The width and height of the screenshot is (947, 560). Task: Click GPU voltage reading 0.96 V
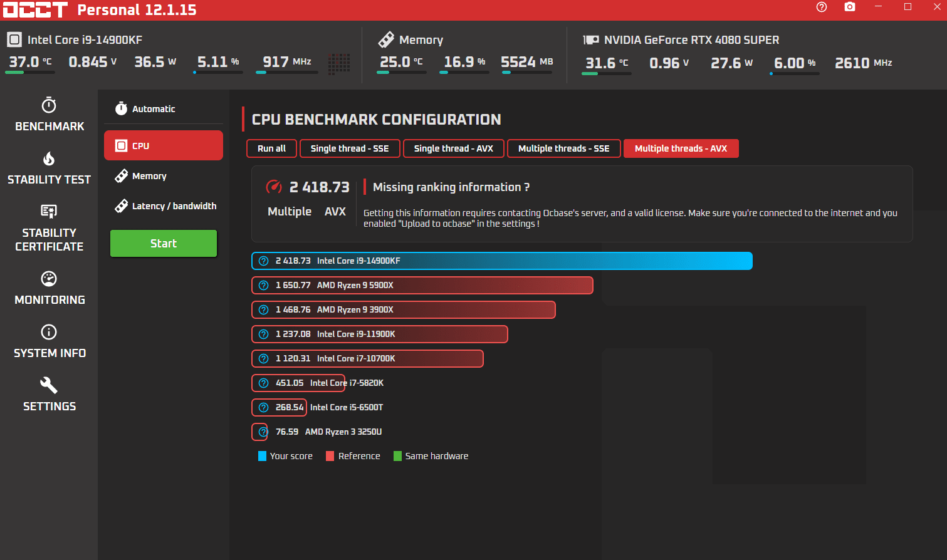(x=669, y=63)
